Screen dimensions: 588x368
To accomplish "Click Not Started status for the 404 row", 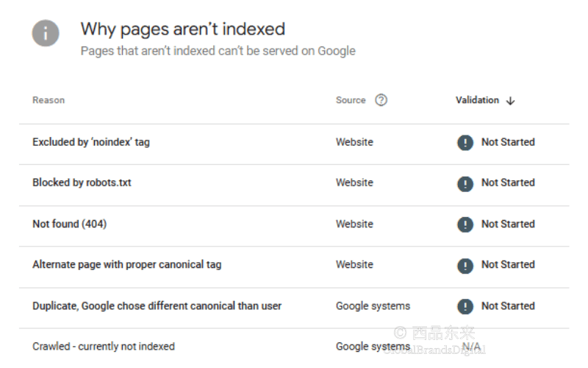I will (508, 224).
